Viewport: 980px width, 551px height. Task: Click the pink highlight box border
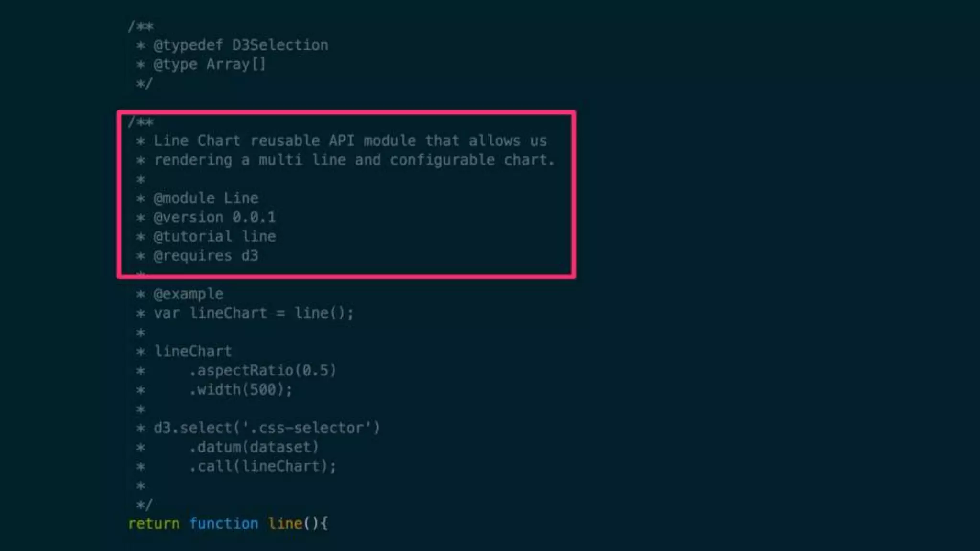point(346,113)
